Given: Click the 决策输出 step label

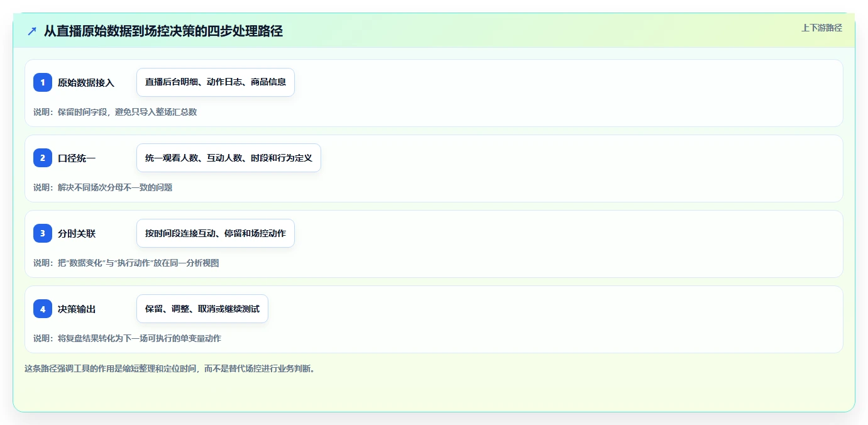Looking at the screenshot, I should point(77,309).
